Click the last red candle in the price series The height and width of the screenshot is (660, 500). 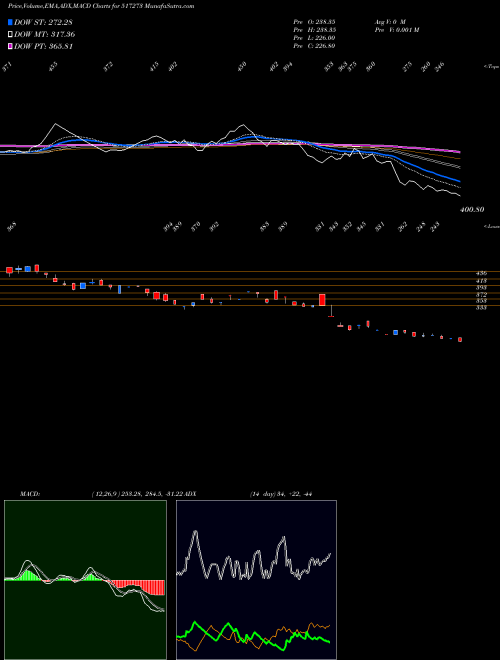(460, 339)
